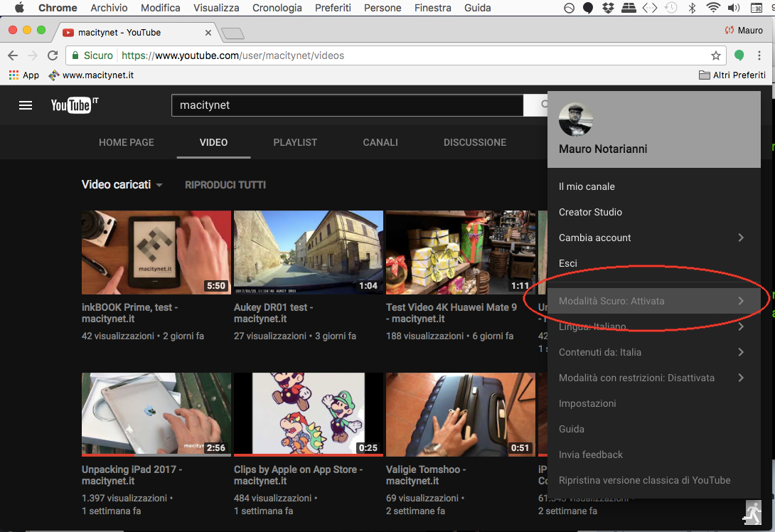Bookmark page with the star icon
The image size is (775, 532).
[715, 55]
